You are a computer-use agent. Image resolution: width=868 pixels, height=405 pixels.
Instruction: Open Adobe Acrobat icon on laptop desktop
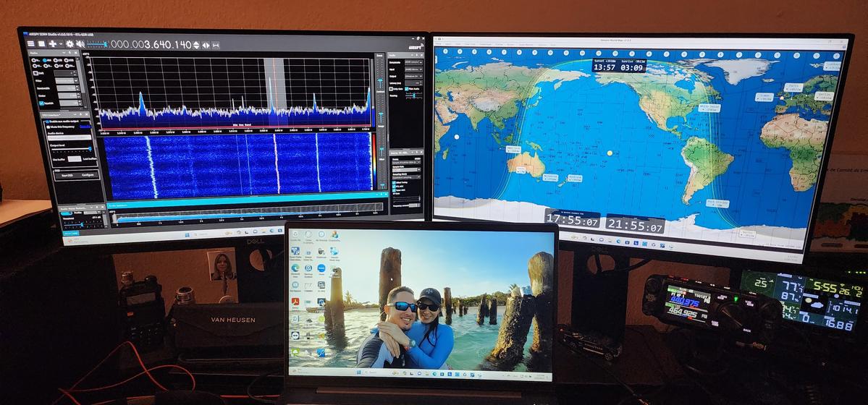pyautogui.click(x=295, y=301)
